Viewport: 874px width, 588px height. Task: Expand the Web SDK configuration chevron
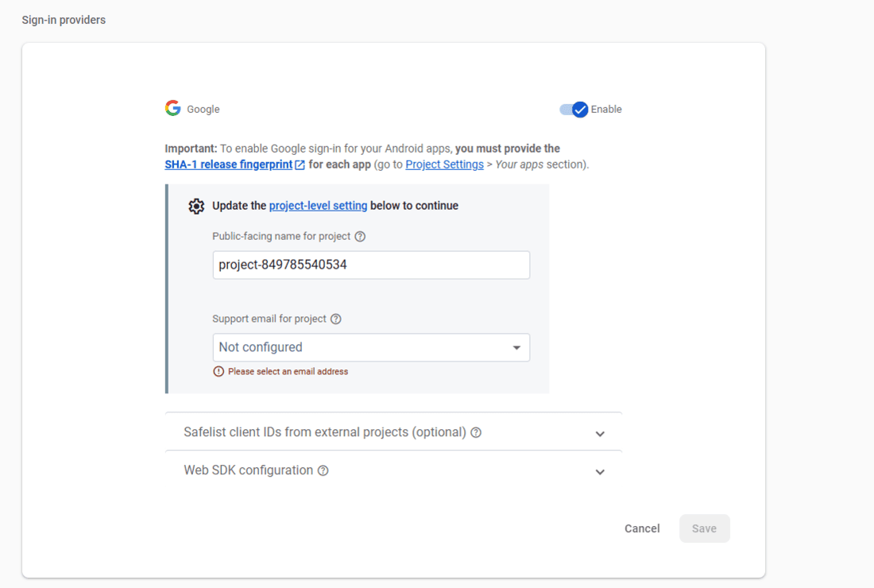pos(600,472)
